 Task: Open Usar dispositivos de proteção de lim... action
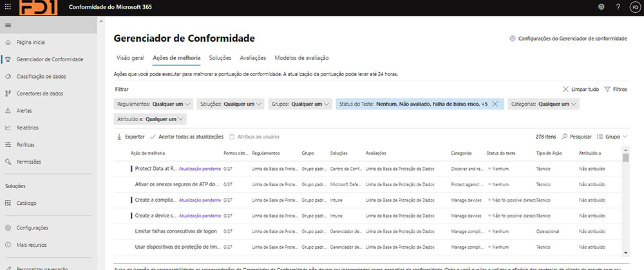178,247
